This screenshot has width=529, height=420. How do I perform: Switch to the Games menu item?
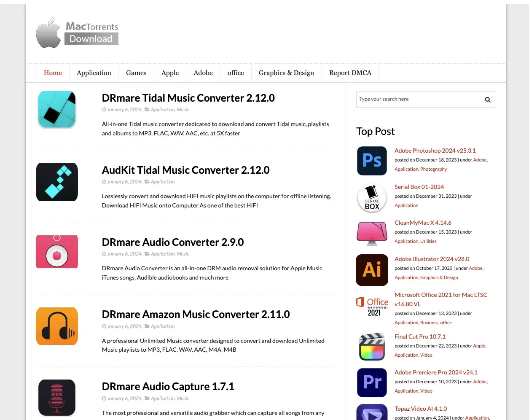point(136,73)
